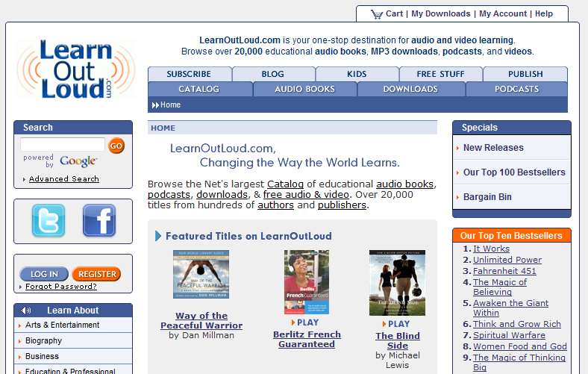
Task: Open the Twitter icon link
Action: (49, 220)
